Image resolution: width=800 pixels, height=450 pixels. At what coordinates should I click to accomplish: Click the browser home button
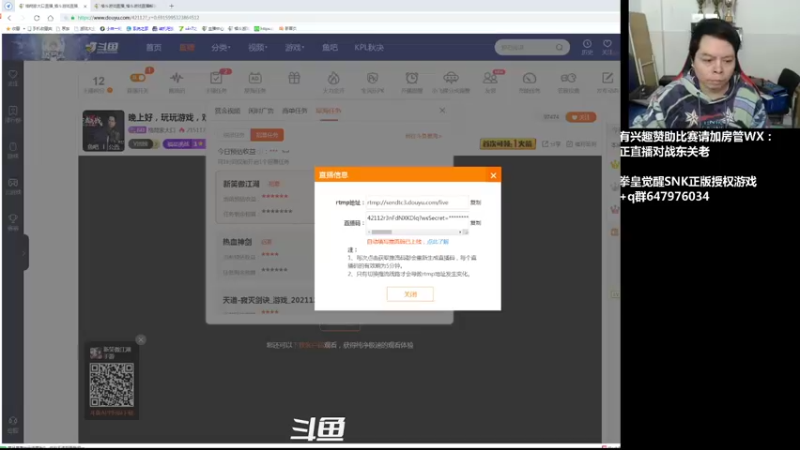tap(51, 18)
